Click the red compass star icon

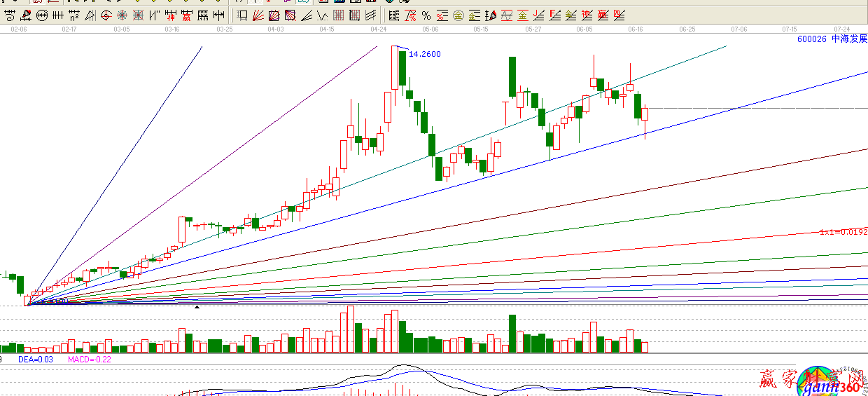pos(122,15)
